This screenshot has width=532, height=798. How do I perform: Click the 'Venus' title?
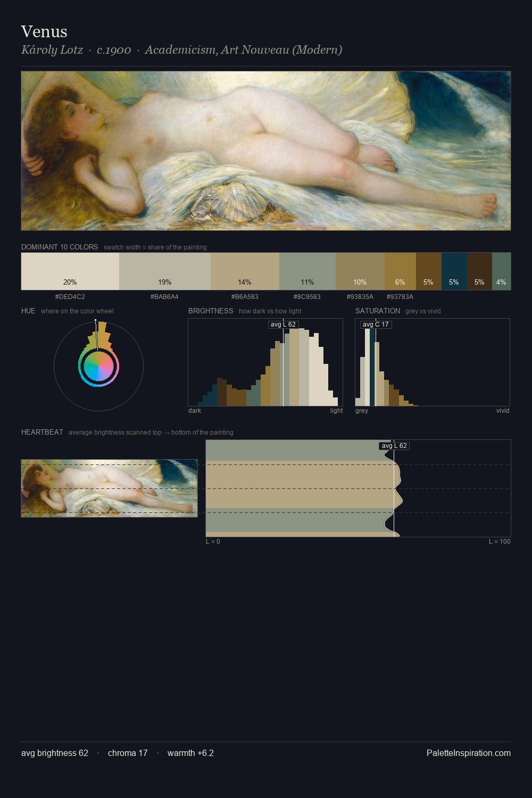tap(44, 31)
